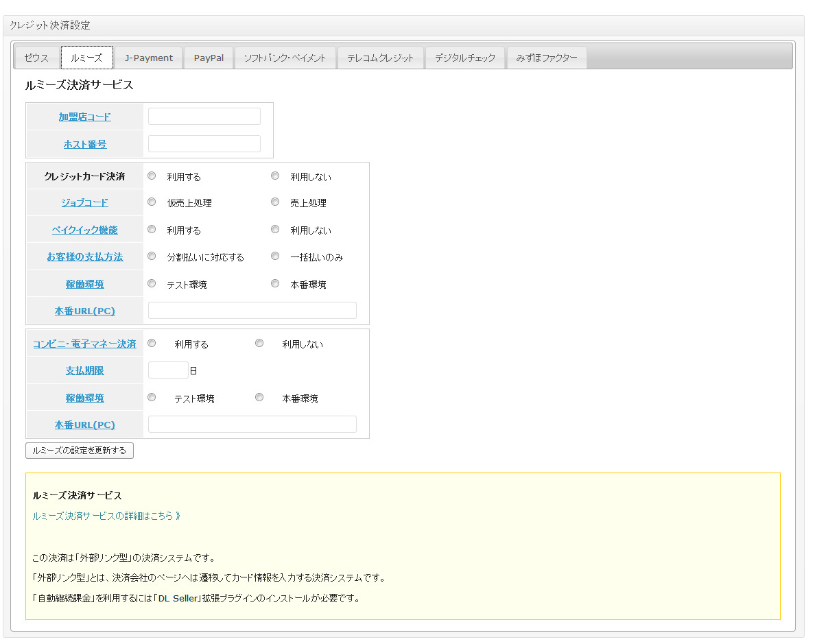This screenshot has height=644, width=815.
Task: Open the ソフトバンク・ペイメント tab
Action: pyautogui.click(x=285, y=58)
